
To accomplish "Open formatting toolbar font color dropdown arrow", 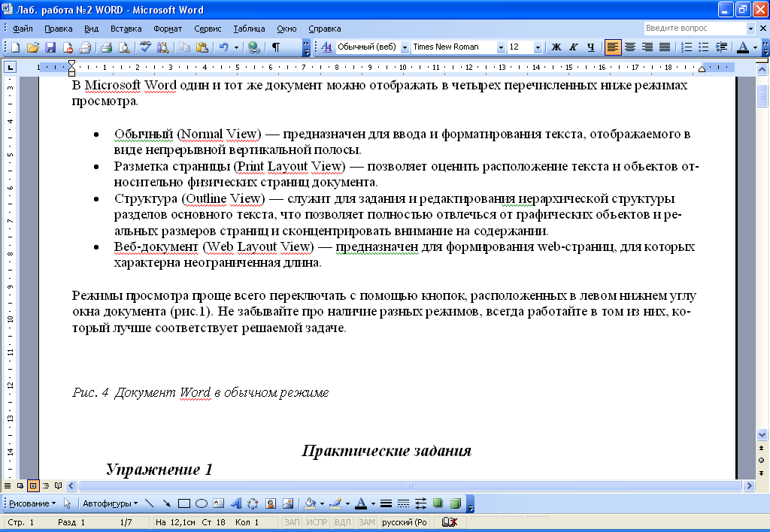I will click(x=755, y=47).
